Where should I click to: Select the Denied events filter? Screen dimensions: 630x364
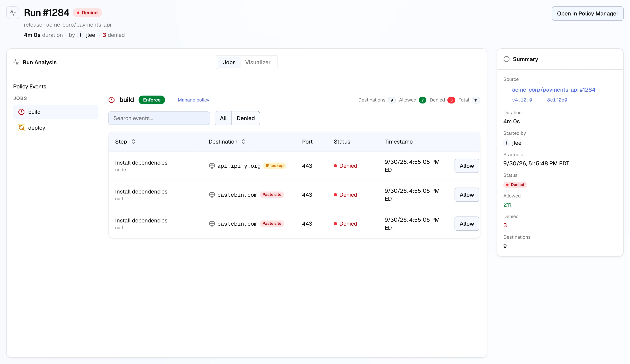coord(246,118)
